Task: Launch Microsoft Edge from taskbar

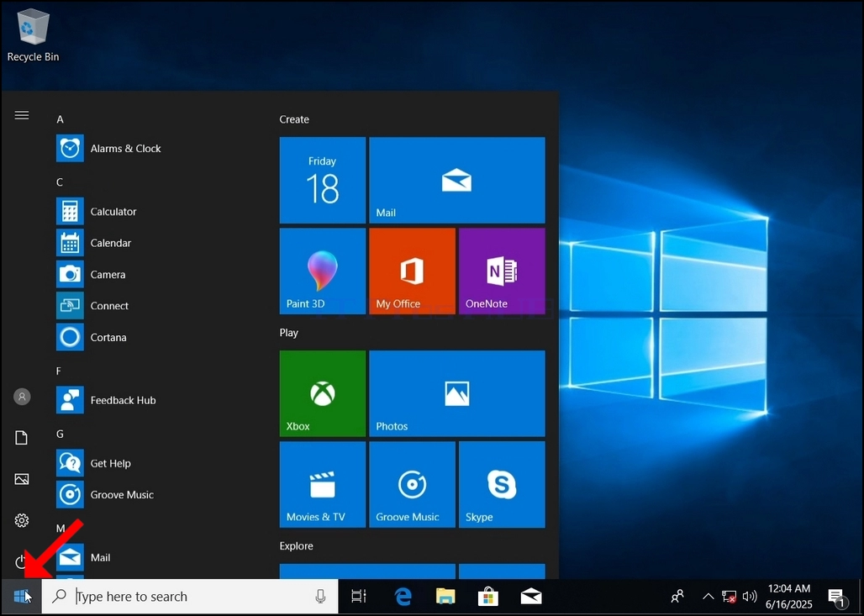Action: click(403, 596)
